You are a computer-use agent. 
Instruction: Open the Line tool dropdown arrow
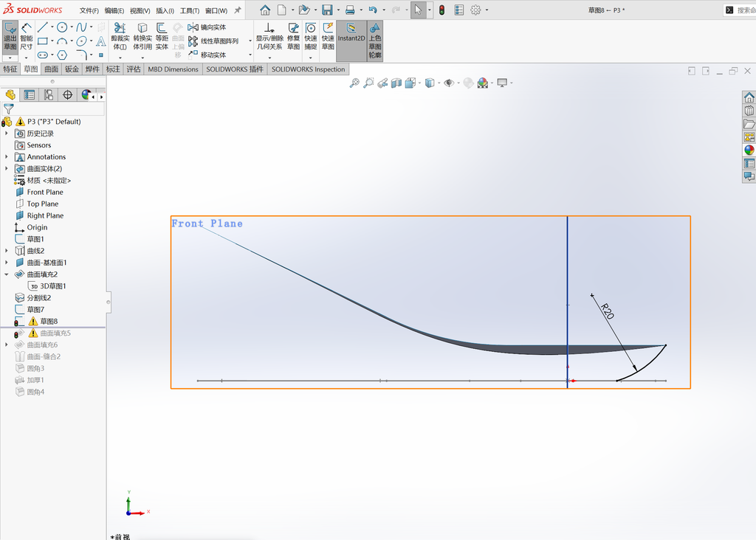click(x=52, y=27)
